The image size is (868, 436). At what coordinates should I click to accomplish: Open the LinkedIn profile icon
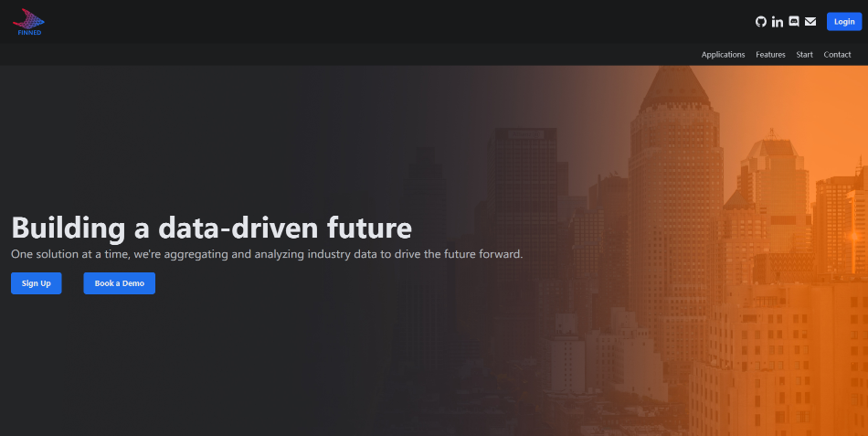click(x=778, y=22)
